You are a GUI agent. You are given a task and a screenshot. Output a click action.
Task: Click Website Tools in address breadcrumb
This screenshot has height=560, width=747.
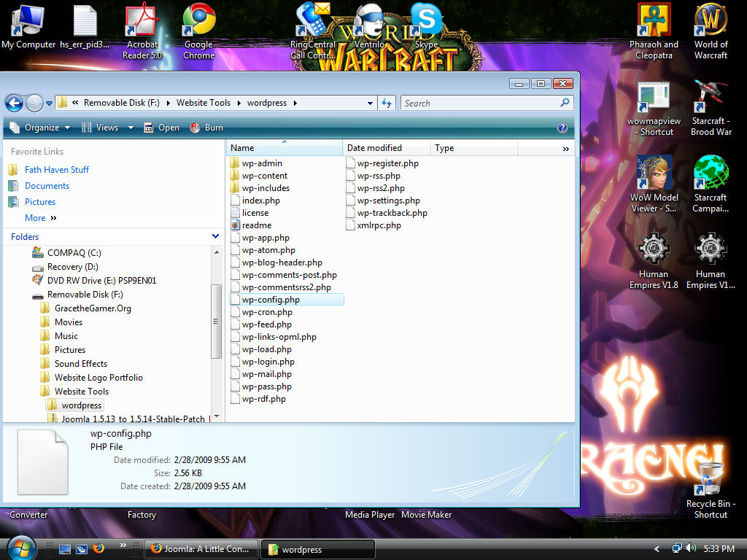pyautogui.click(x=204, y=103)
